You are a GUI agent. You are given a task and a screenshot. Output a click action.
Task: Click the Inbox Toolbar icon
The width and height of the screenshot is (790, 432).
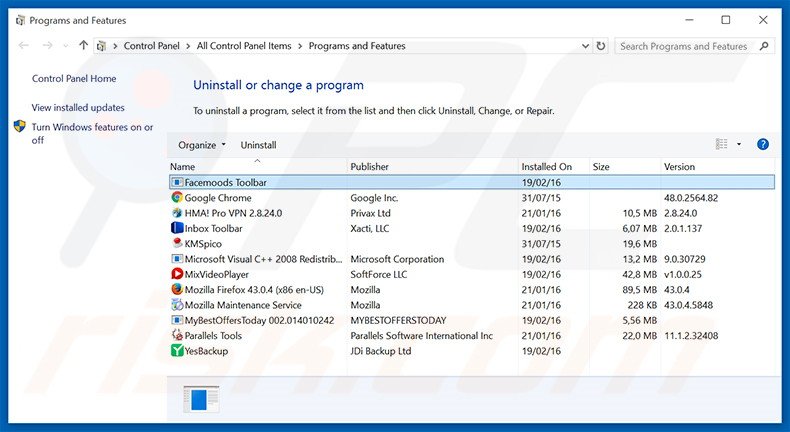coord(177,228)
